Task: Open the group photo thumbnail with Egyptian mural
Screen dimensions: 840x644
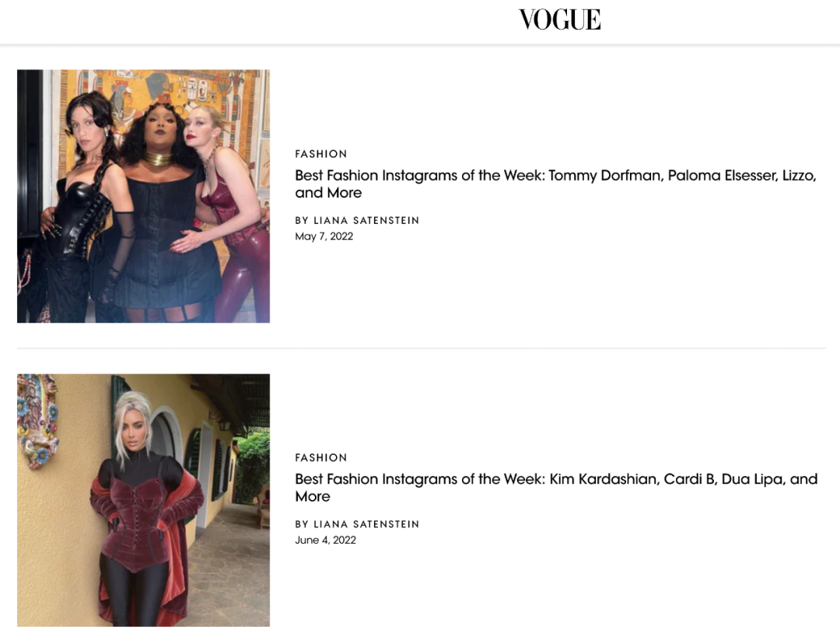Action: pos(144,196)
